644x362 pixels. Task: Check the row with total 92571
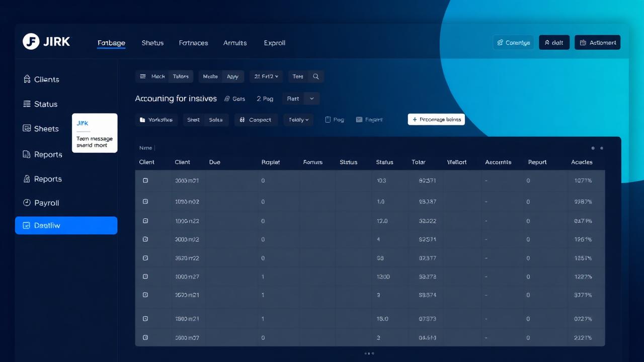point(145,239)
